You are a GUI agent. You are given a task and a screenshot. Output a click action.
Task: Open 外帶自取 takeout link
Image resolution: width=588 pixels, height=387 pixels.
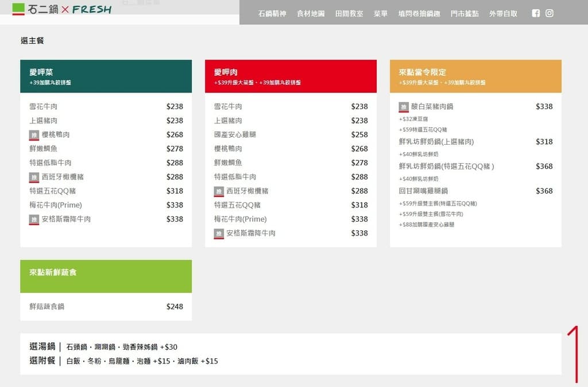coord(503,14)
